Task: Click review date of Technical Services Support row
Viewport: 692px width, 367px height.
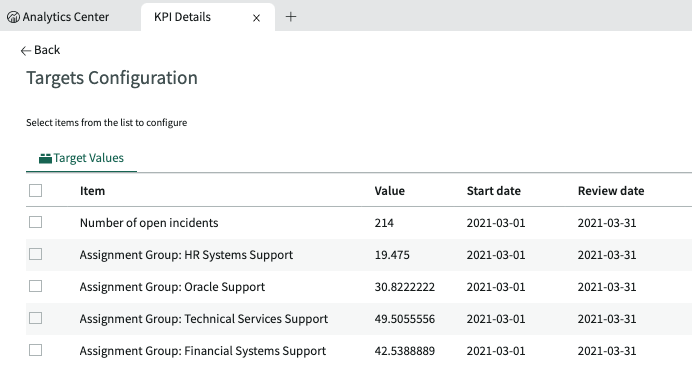Action: pos(607,319)
